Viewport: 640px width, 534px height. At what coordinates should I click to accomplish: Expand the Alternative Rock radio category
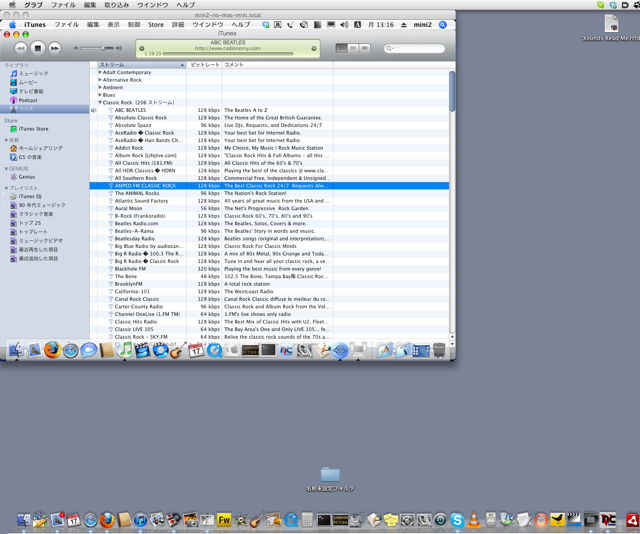[100, 80]
